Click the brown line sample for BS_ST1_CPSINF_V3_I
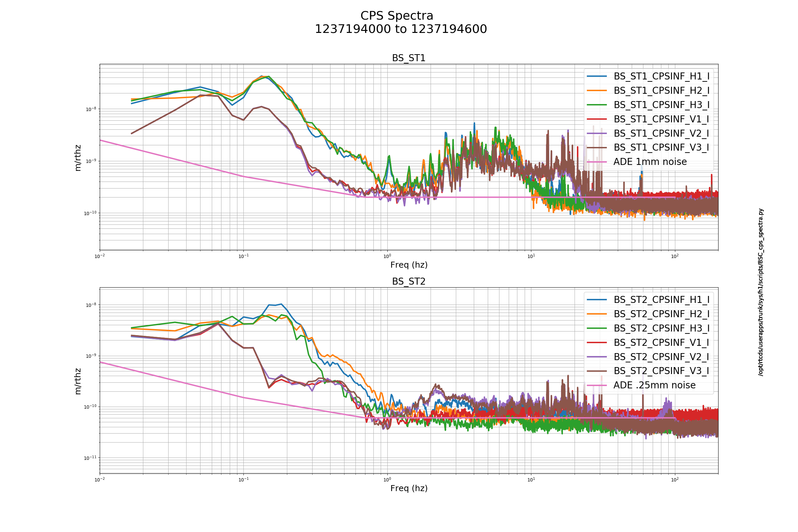This screenshot has height=532, width=798. (597, 148)
